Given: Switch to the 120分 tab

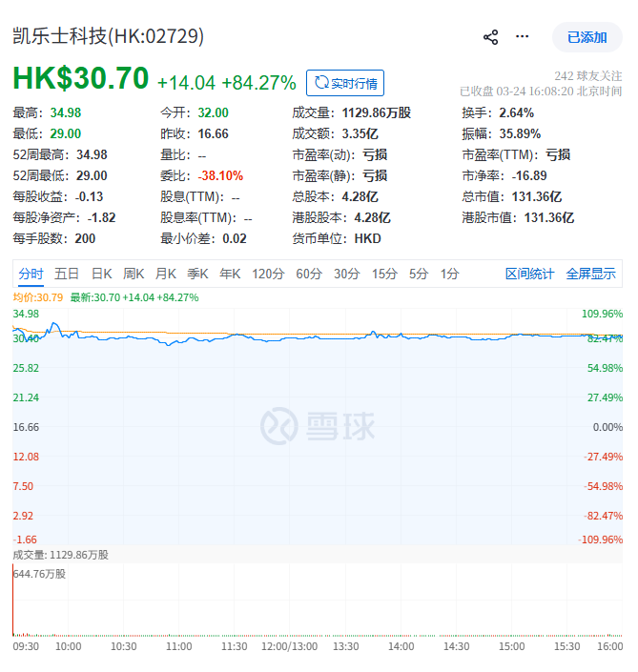Looking at the screenshot, I should click(268, 274).
